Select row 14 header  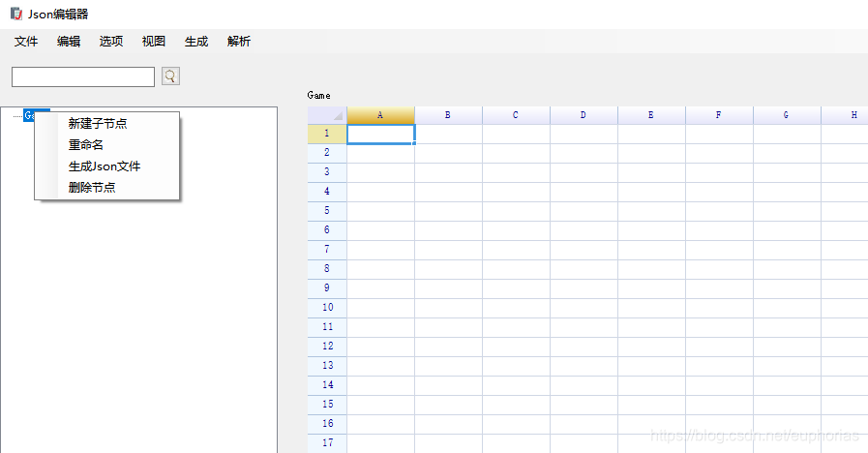tap(327, 385)
